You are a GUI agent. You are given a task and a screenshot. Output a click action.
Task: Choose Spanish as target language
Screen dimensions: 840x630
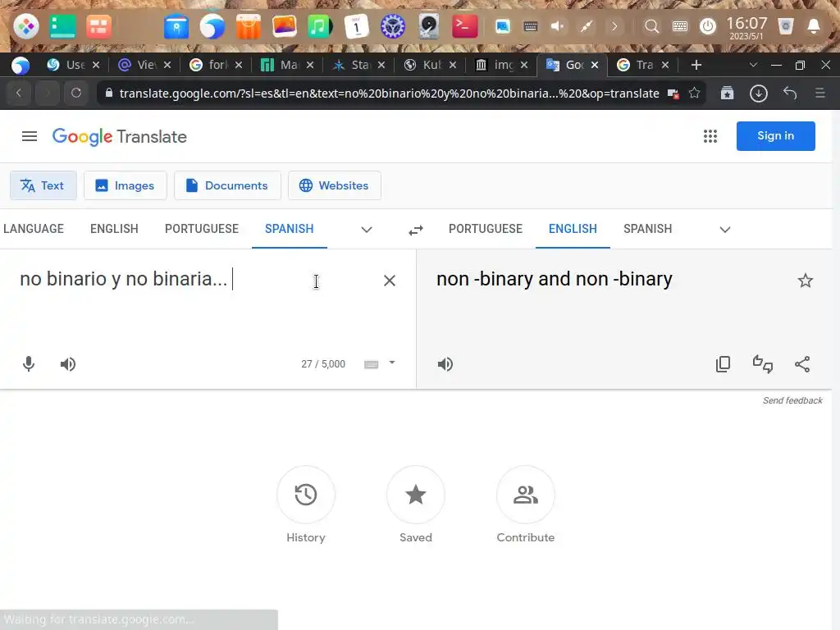[x=648, y=229]
